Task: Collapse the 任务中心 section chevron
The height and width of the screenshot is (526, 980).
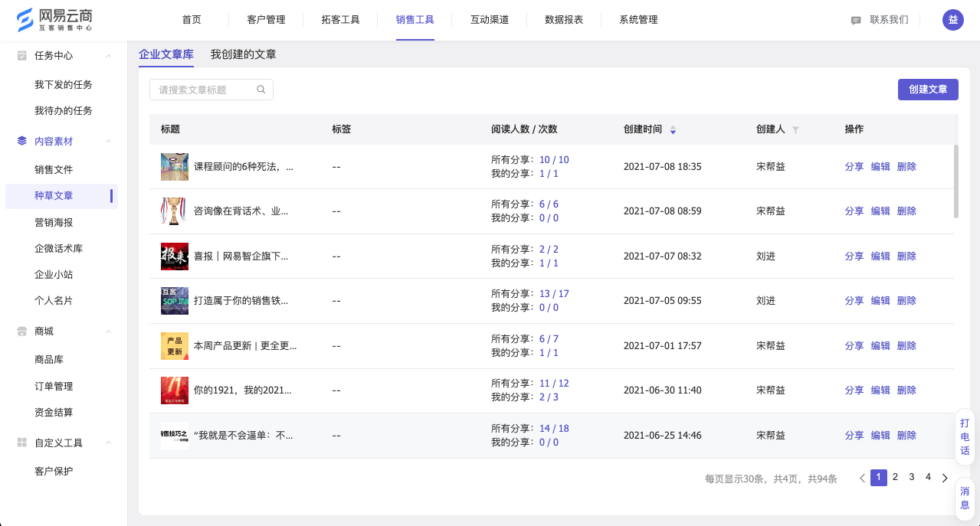Action: 109,56
